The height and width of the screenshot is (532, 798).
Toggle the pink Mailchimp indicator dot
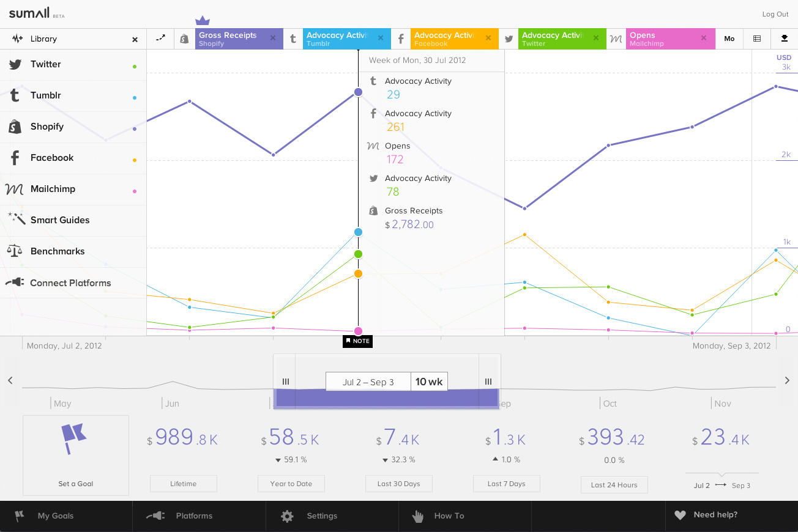tap(135, 191)
